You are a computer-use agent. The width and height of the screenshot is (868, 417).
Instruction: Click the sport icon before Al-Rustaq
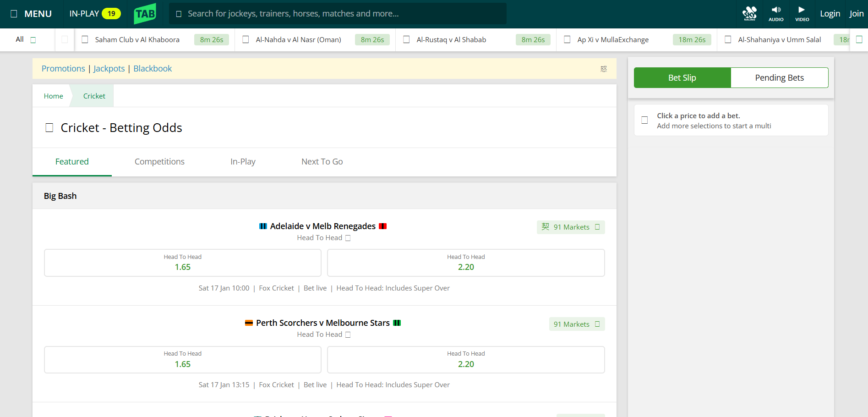(x=406, y=40)
